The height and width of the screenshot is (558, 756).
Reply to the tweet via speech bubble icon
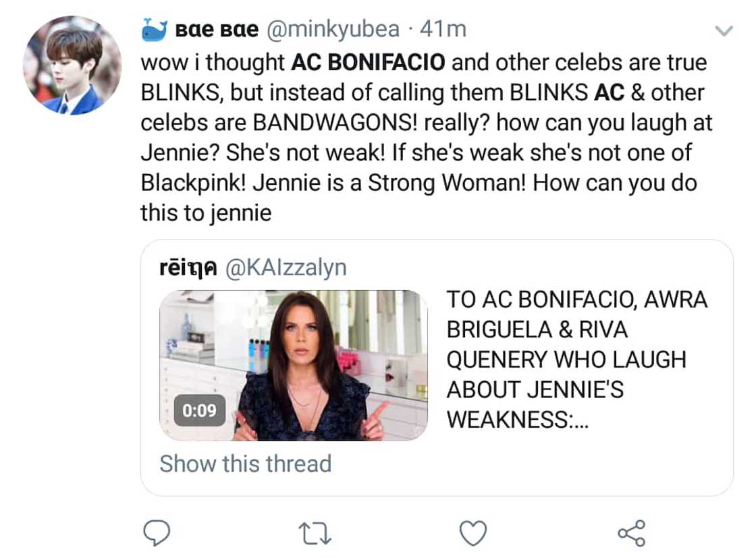pyautogui.click(x=157, y=533)
